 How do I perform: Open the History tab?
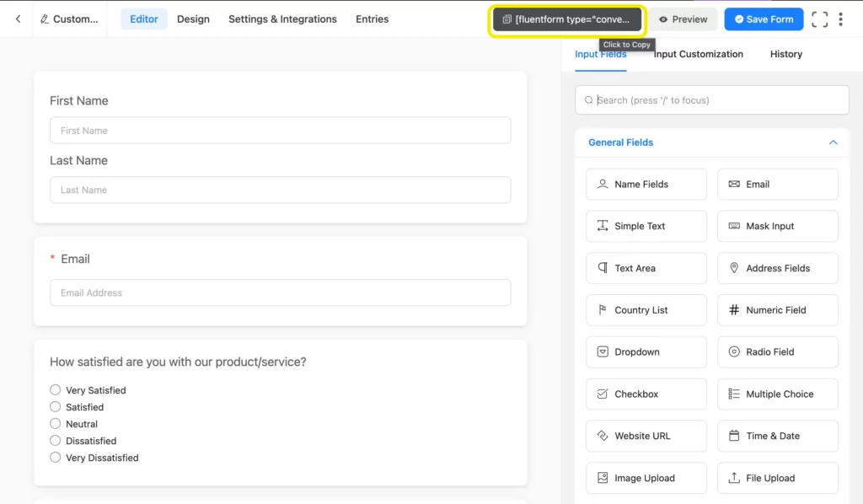coord(786,54)
